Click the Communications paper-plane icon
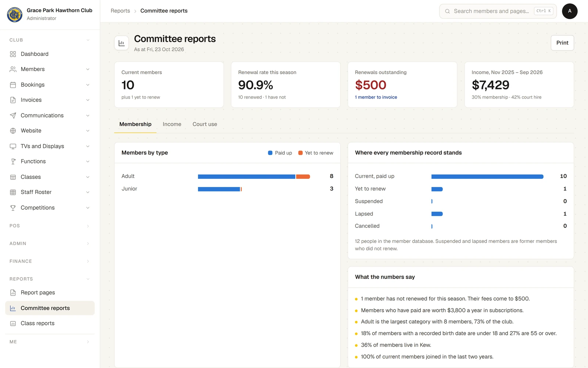Viewport: 588px width, 368px height. (13, 116)
